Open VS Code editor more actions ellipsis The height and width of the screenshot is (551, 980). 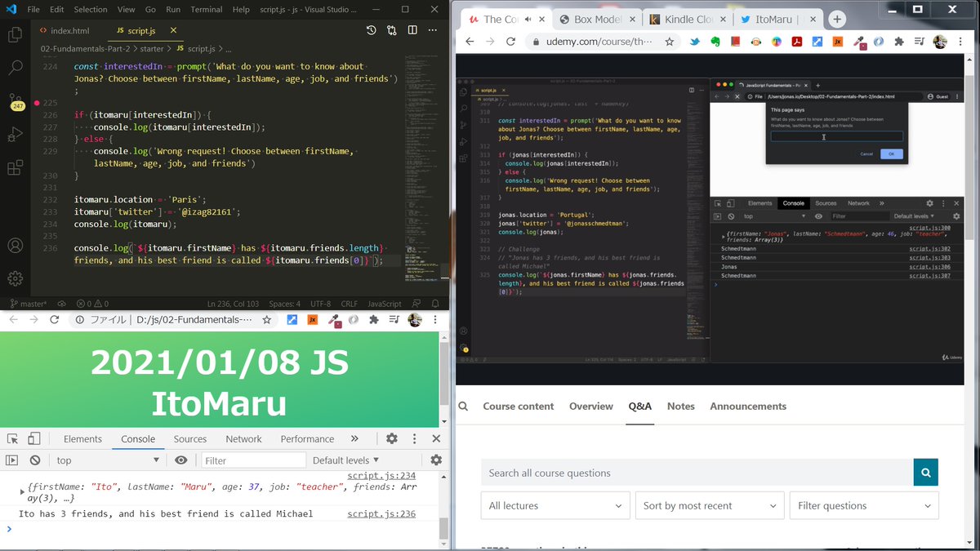pos(433,30)
